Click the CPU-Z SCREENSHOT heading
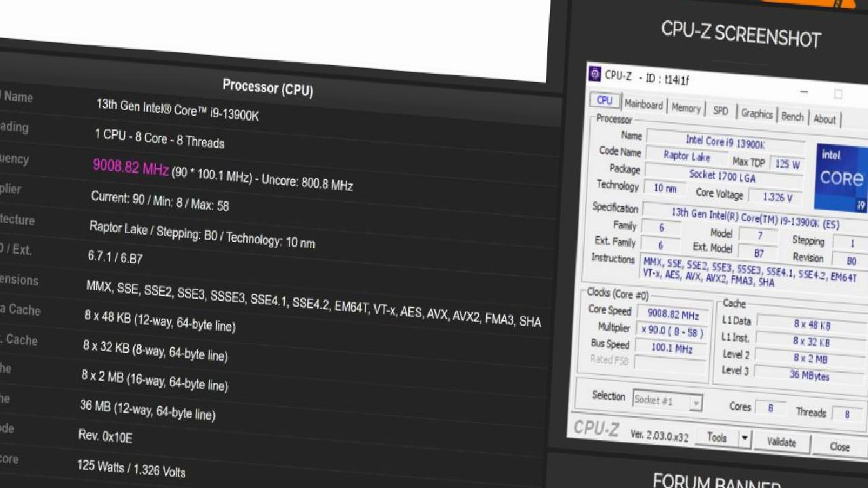This screenshot has height=488, width=868. (x=741, y=33)
